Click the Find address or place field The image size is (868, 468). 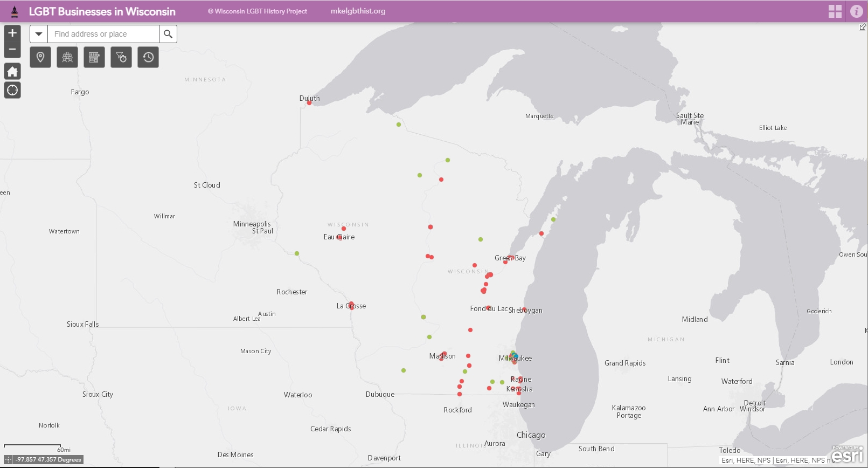pos(103,34)
